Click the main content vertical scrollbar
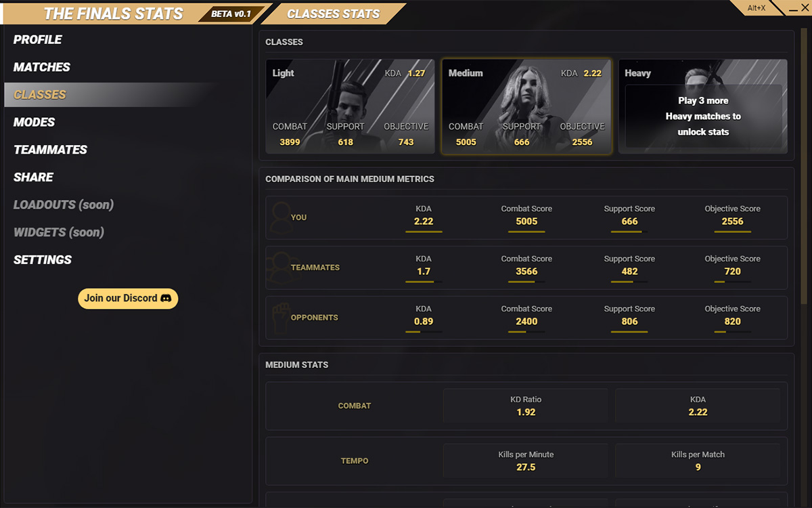The width and height of the screenshot is (812, 508). pos(804,166)
